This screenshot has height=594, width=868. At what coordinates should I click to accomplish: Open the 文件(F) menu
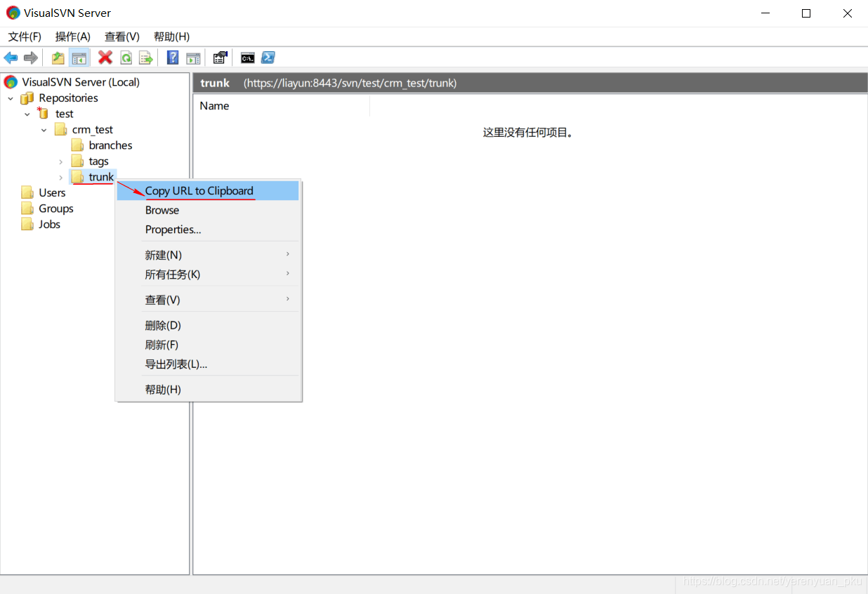(25, 37)
